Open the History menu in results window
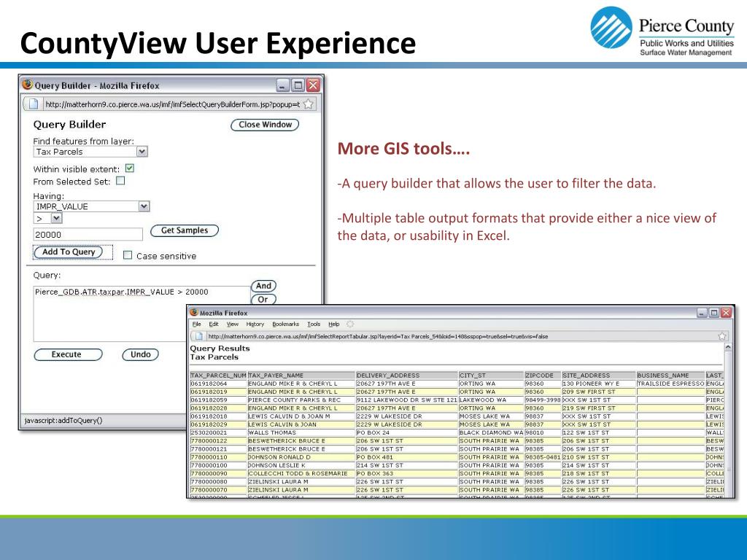Screen dimensions: 747x560 pos(255,324)
